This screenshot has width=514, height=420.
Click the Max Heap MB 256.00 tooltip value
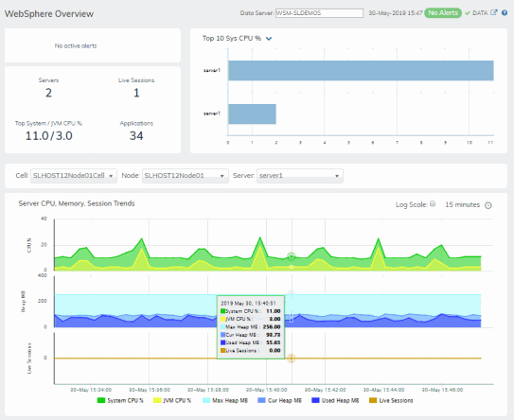[x=272, y=327]
